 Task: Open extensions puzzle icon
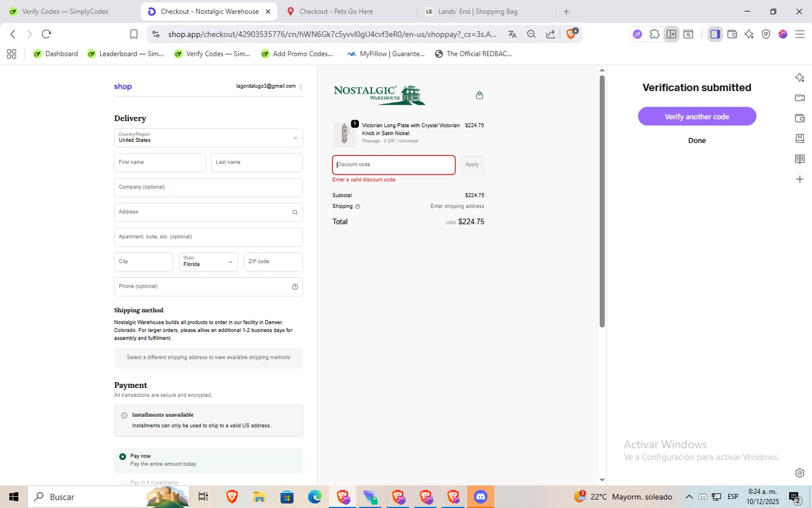point(654,34)
